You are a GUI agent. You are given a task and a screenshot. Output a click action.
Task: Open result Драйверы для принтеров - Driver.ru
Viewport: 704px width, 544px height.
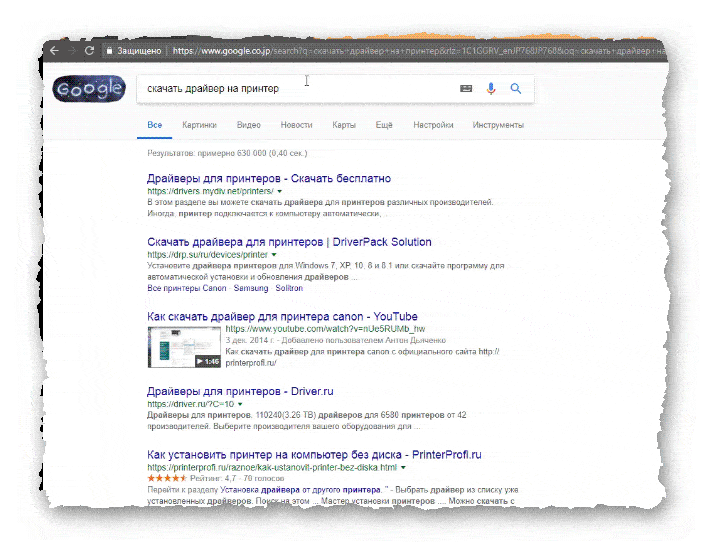240,391
